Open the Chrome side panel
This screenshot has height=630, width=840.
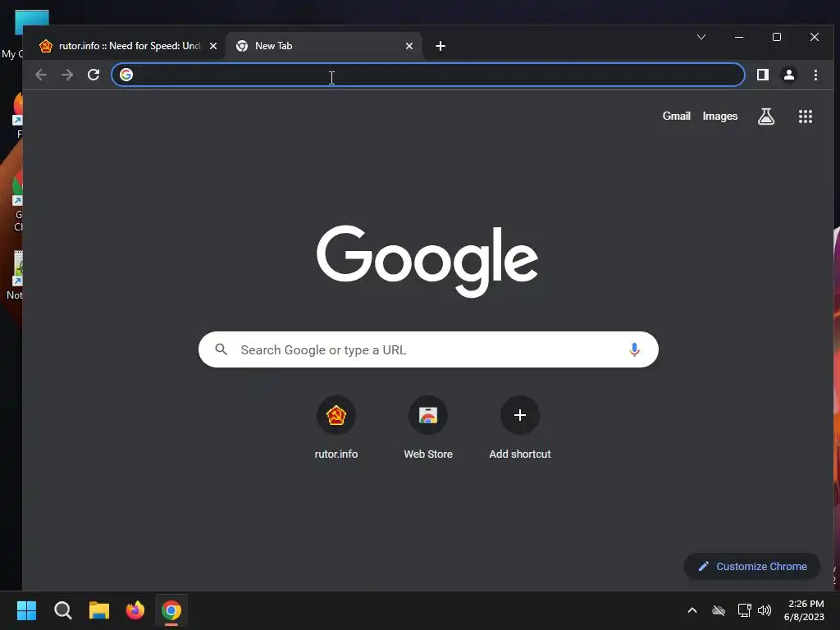pos(762,75)
